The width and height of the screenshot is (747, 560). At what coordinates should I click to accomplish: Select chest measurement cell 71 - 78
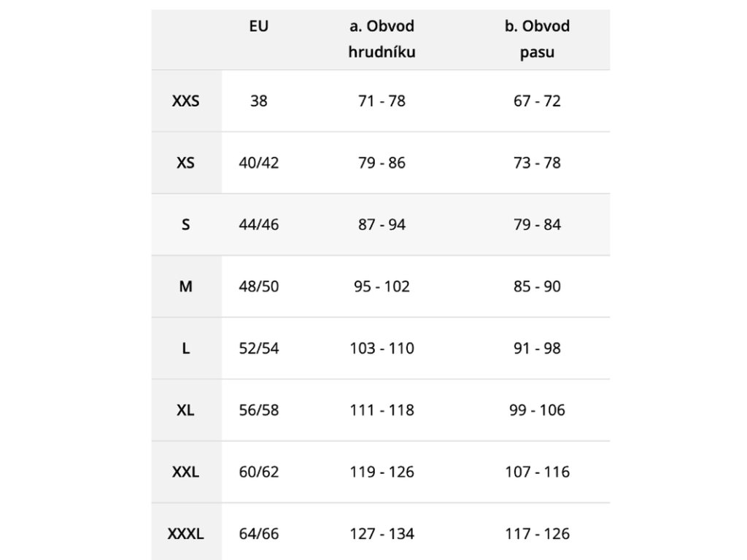click(x=382, y=101)
